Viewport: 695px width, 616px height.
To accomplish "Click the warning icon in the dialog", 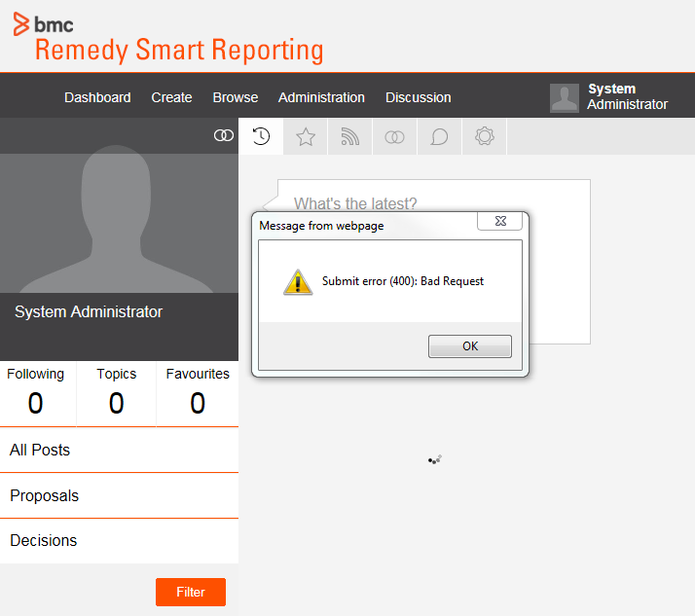I will tap(298, 282).
